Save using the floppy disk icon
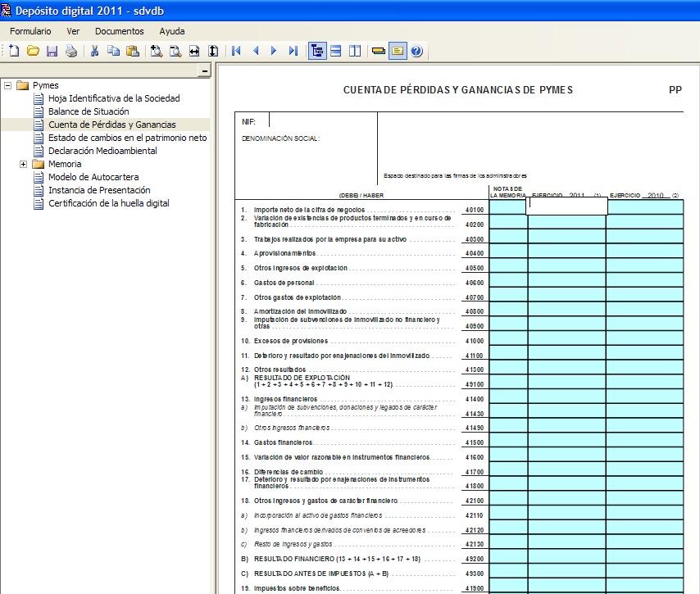Viewport: 700px width, 594px height. 52,51
